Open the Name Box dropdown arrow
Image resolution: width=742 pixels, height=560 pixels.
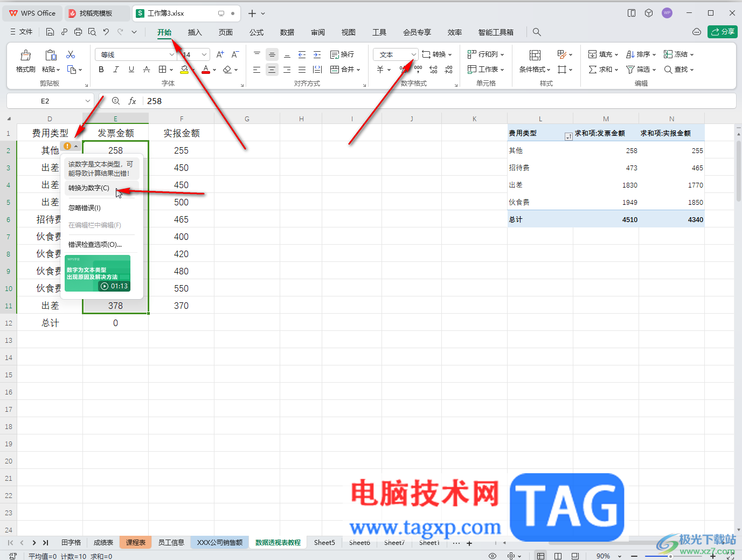point(87,101)
